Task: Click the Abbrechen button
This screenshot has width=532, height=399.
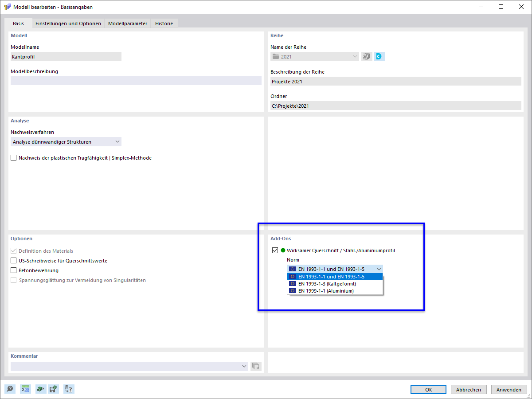Action: pyautogui.click(x=469, y=390)
